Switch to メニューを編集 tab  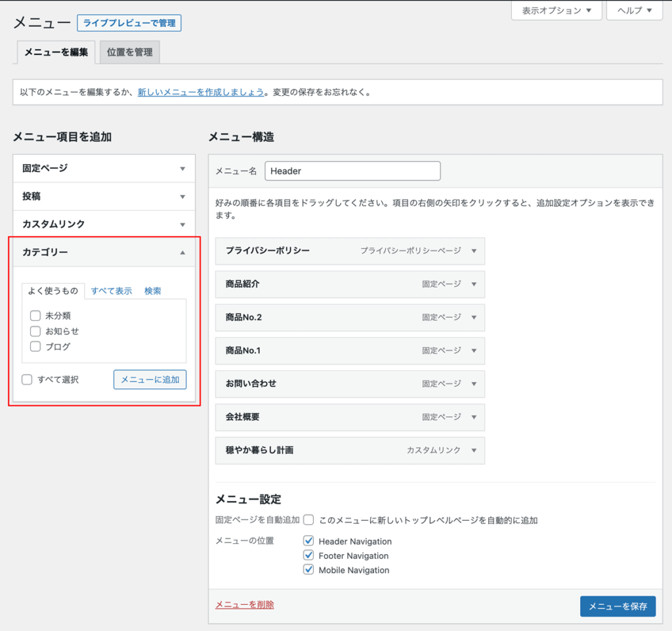tap(56, 52)
